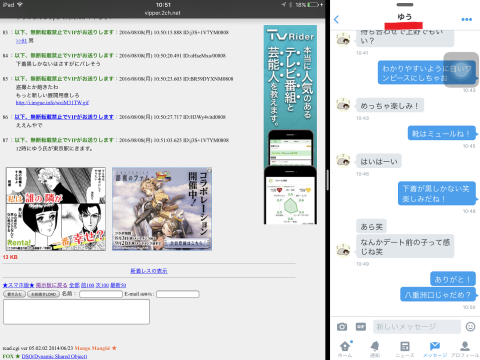This screenshot has width=480, height=360.
Task: Tap the back arrow in message header
Action: pos(336,19)
